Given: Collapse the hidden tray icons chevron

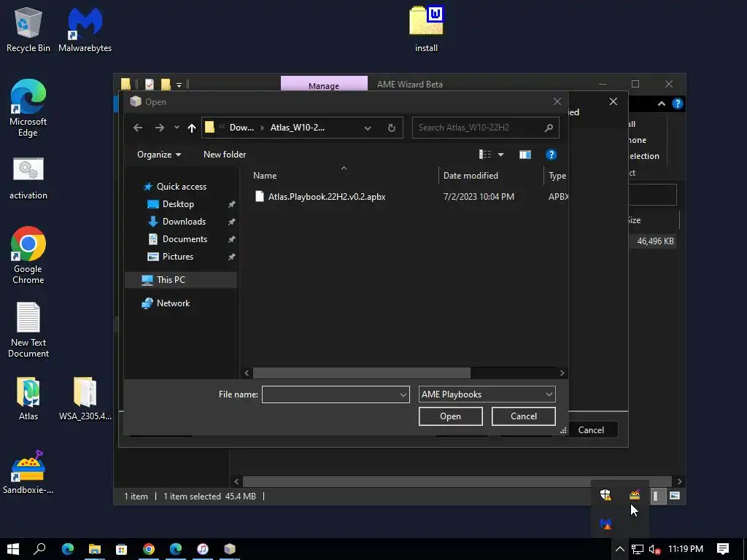Looking at the screenshot, I should [619, 549].
